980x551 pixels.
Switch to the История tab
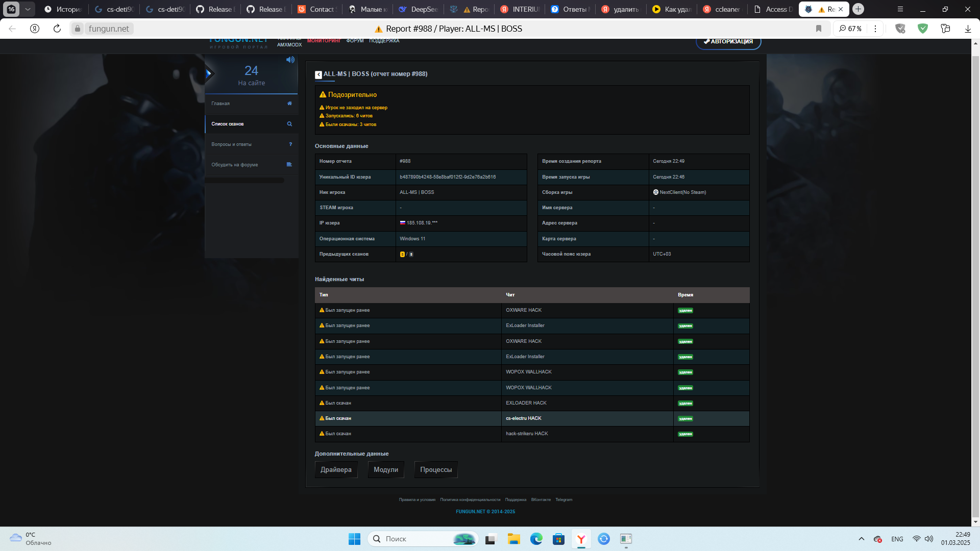[x=63, y=9]
